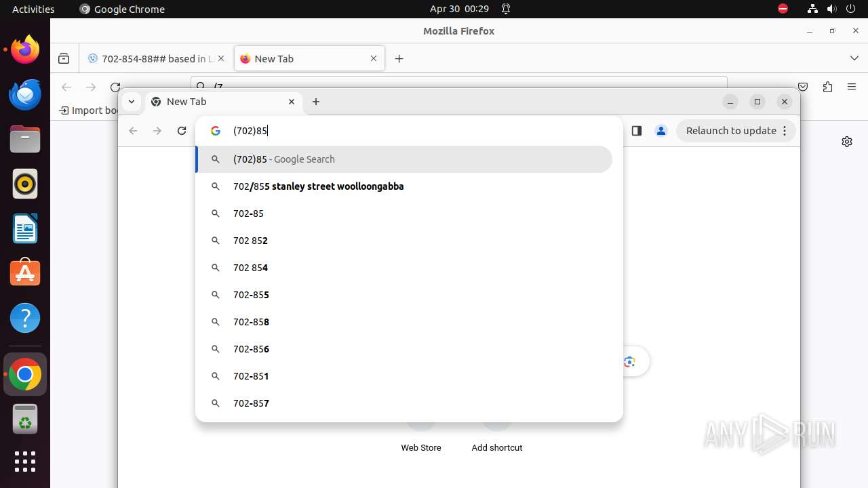Choose the 702-858 suggestion

(404, 322)
